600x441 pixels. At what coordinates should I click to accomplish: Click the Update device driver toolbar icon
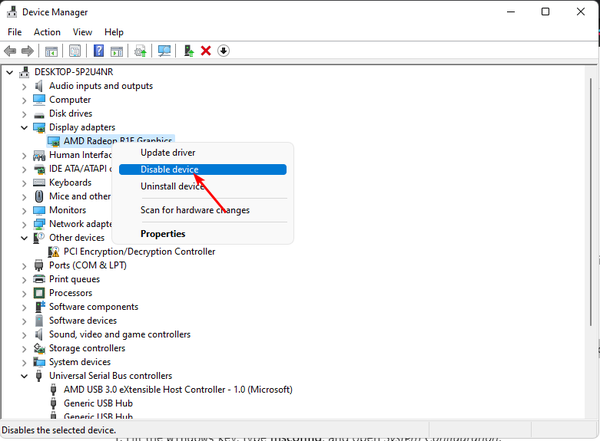140,51
